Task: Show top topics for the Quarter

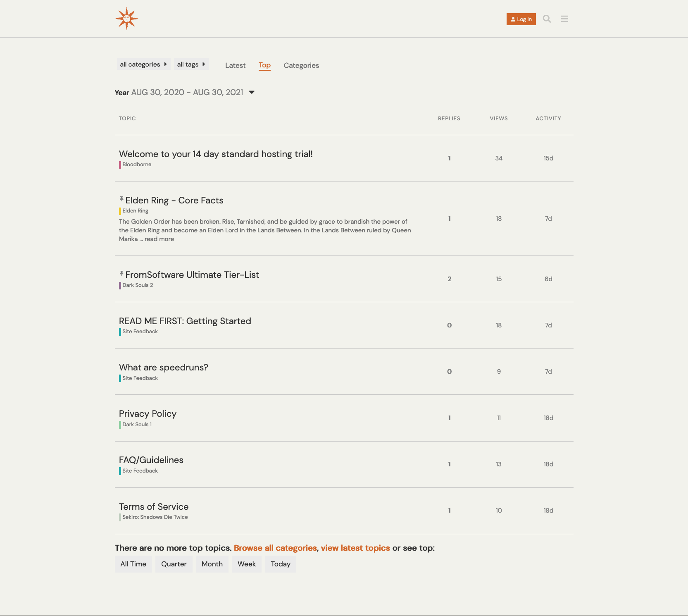Action: tap(174, 564)
